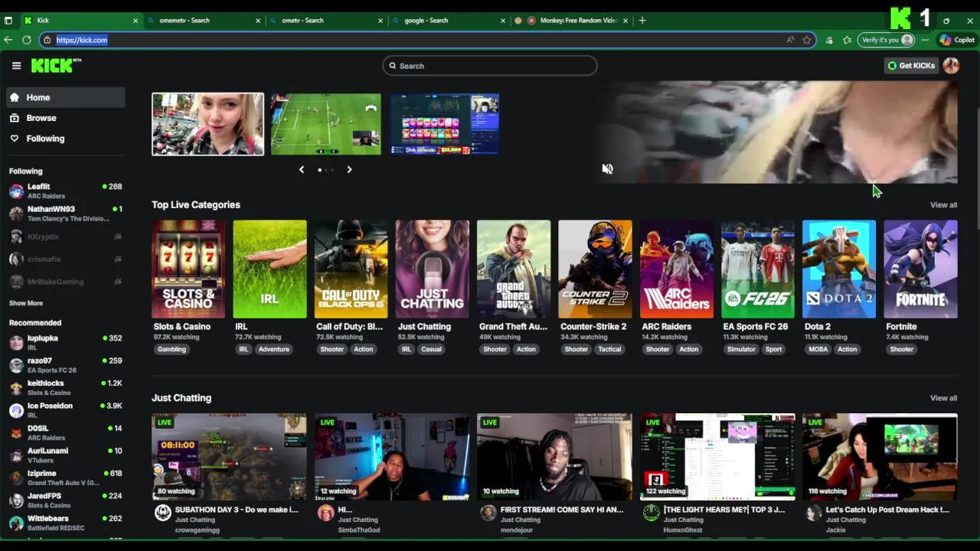
Task: Open razo97 channel in Recommended list
Action: (65, 365)
